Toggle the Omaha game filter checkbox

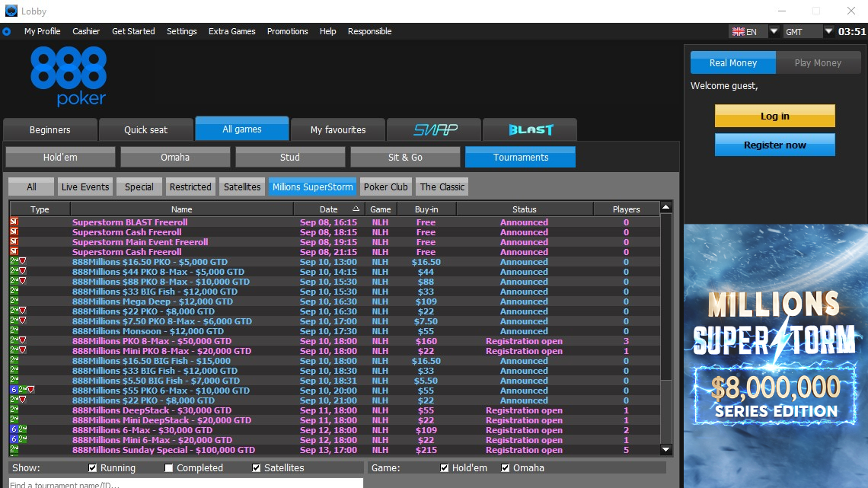click(x=506, y=468)
